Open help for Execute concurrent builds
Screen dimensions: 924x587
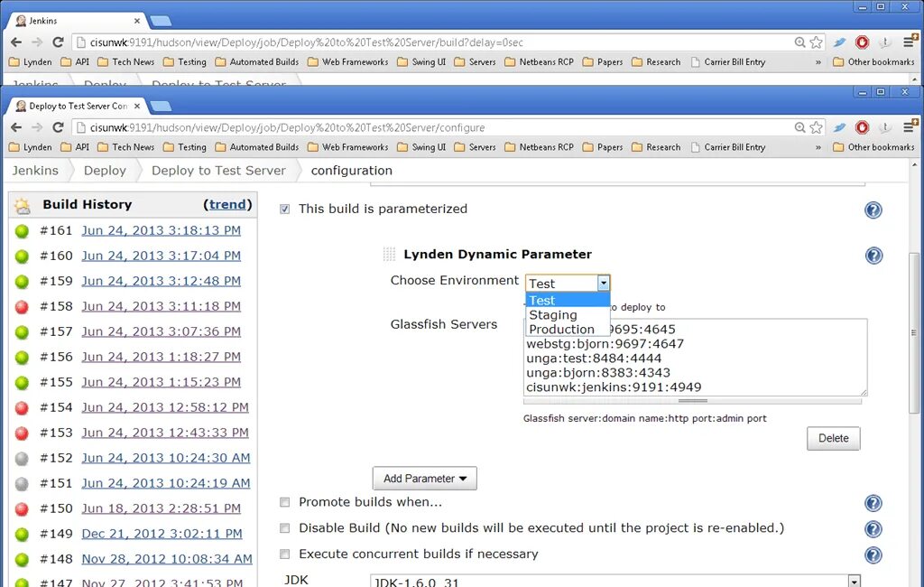click(873, 555)
